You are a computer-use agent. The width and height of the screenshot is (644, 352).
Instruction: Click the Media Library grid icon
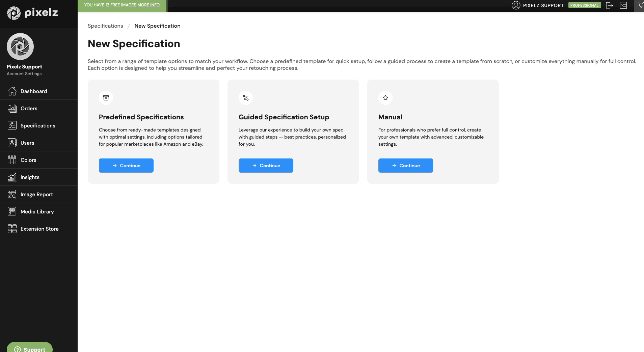click(12, 211)
